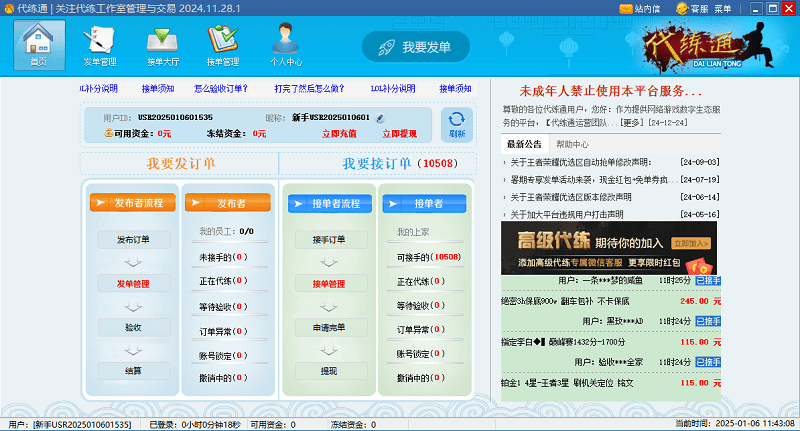Open 客服 support icon
The image size is (800, 431).
692,9
